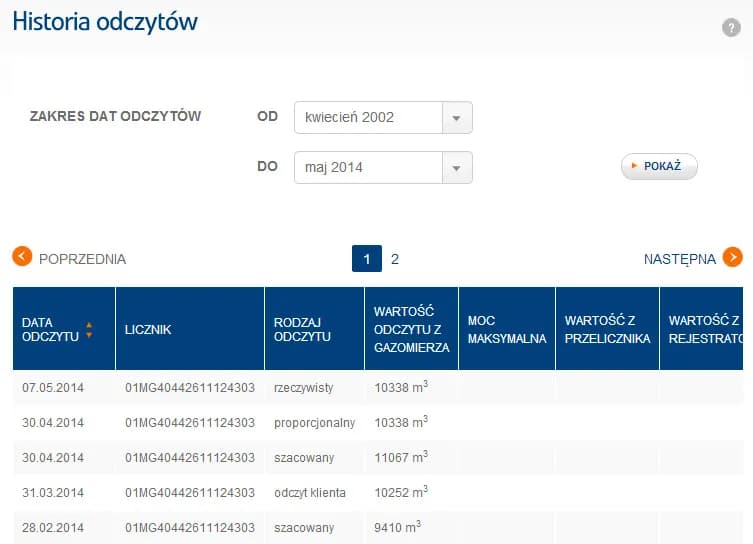Click the Wartość z przelicznika header
753x544 pixels.
point(607,329)
